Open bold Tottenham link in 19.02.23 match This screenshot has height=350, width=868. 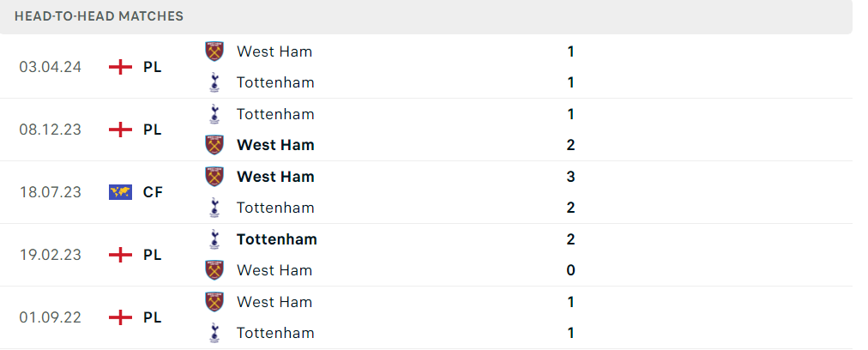[x=277, y=239]
